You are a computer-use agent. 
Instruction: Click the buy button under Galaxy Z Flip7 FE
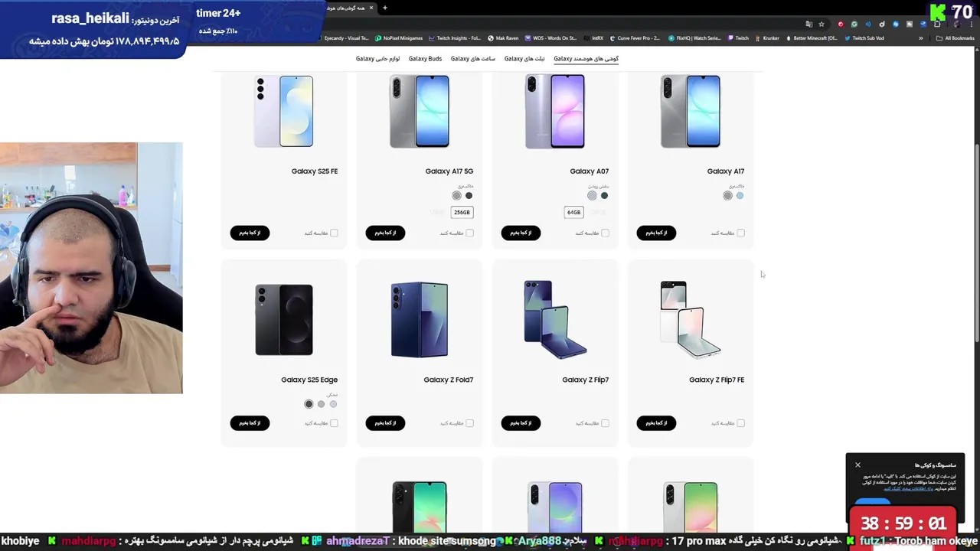pyautogui.click(x=656, y=423)
